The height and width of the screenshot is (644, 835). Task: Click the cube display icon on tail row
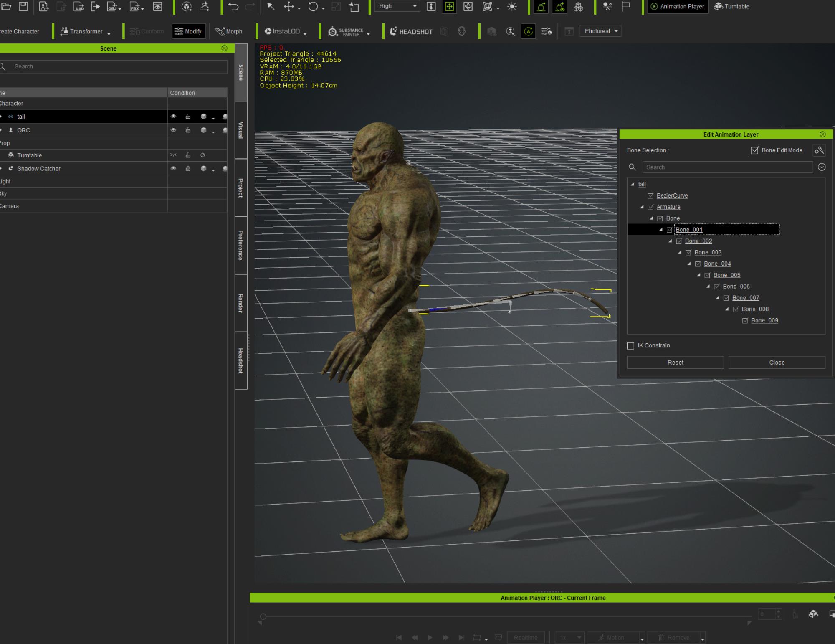[203, 117]
